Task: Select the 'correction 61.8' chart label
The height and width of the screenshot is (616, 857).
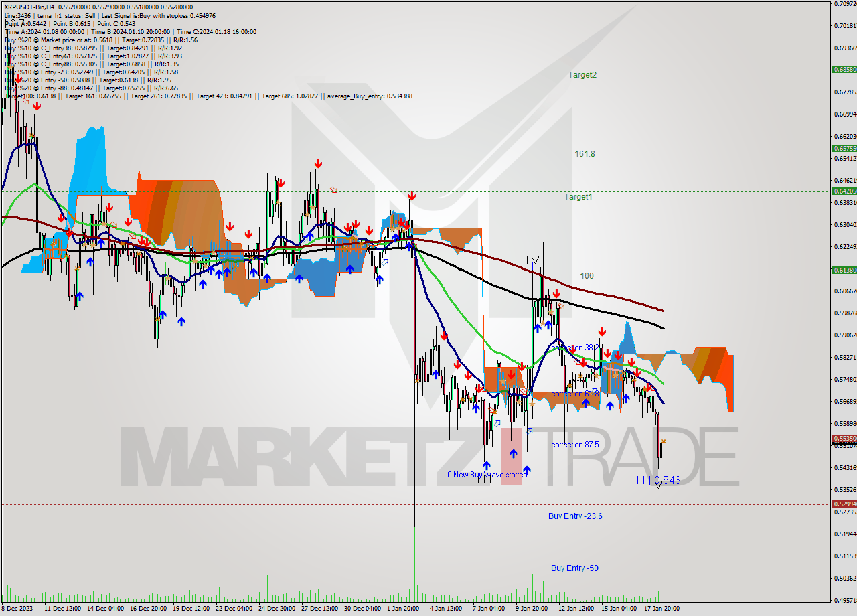Action: [x=575, y=394]
